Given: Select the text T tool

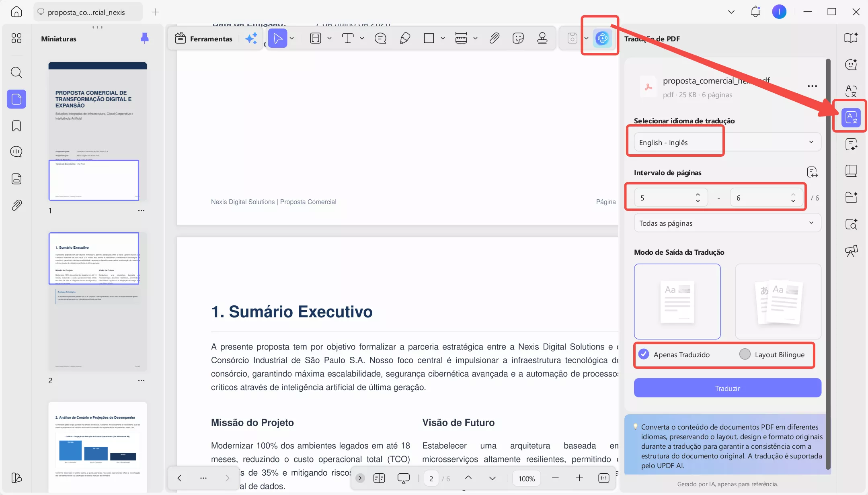Looking at the screenshot, I should (x=348, y=39).
